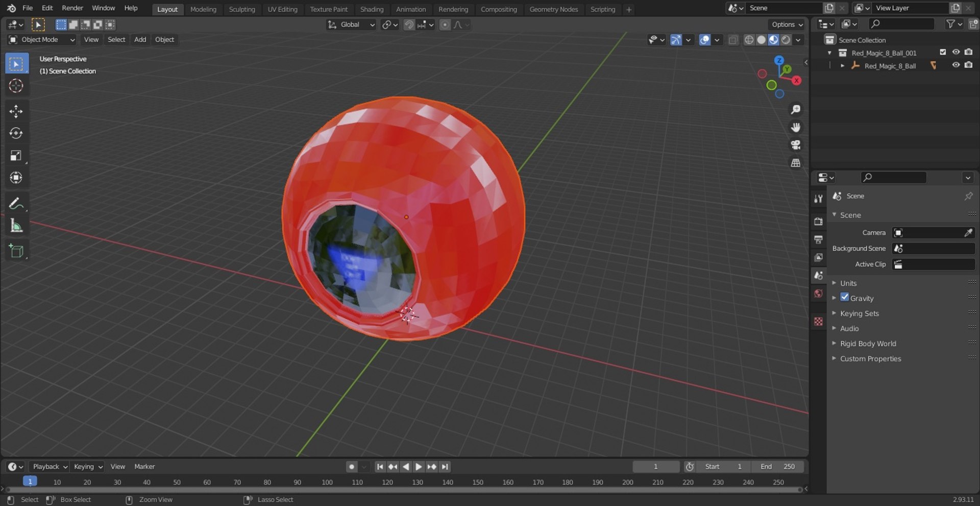This screenshot has height=506, width=980.
Task: Toggle the Gravity checkbox
Action: click(845, 298)
